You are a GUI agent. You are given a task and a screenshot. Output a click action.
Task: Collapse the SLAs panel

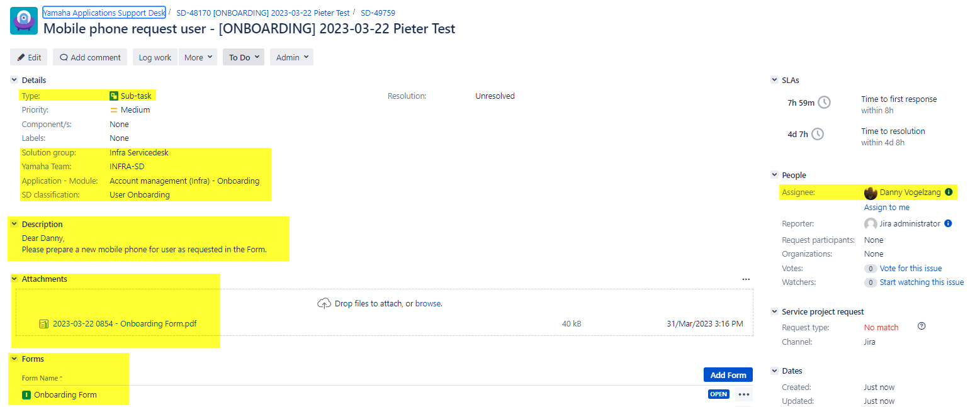tap(774, 80)
